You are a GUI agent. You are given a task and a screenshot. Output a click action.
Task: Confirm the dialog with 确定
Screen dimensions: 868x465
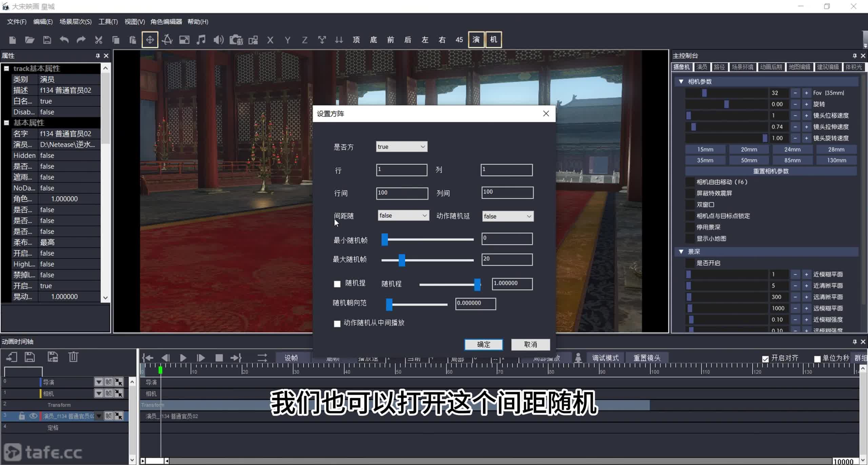point(484,345)
